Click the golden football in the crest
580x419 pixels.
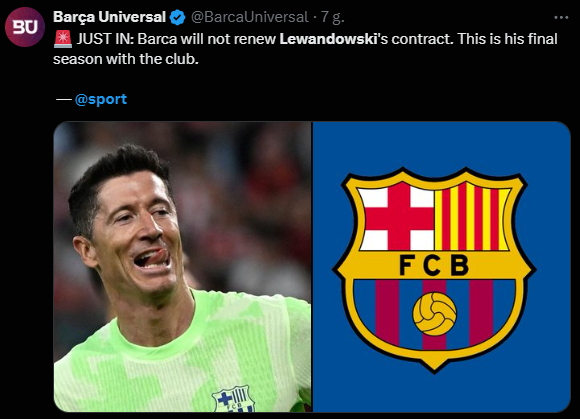[435, 314]
